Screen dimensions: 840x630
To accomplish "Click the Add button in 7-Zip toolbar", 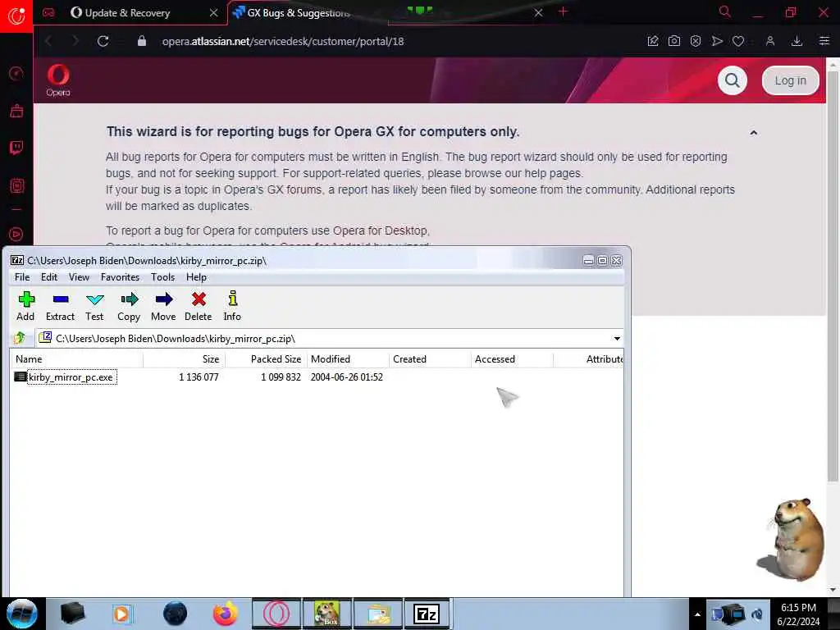I will tap(25, 306).
